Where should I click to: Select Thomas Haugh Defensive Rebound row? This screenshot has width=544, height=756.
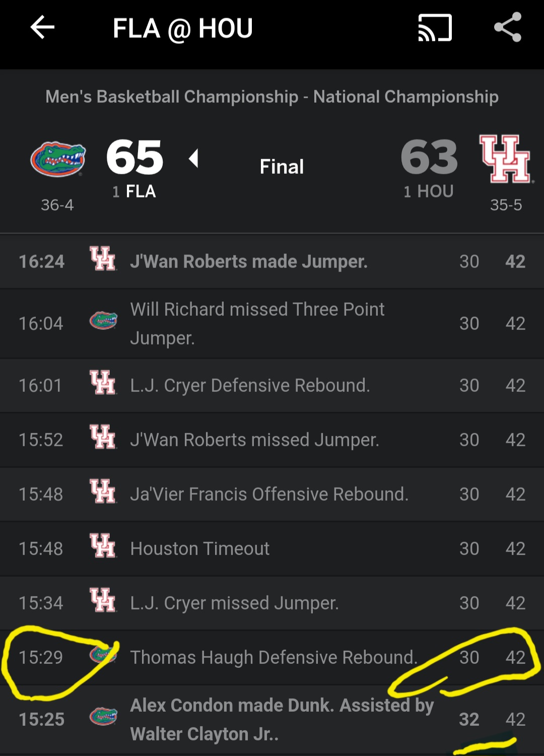(272, 657)
